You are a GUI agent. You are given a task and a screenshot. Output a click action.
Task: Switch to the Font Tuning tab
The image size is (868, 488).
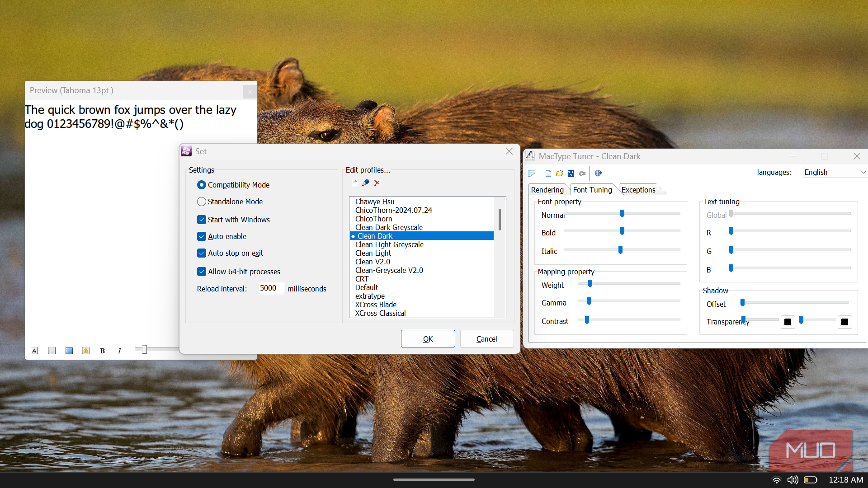tap(592, 190)
